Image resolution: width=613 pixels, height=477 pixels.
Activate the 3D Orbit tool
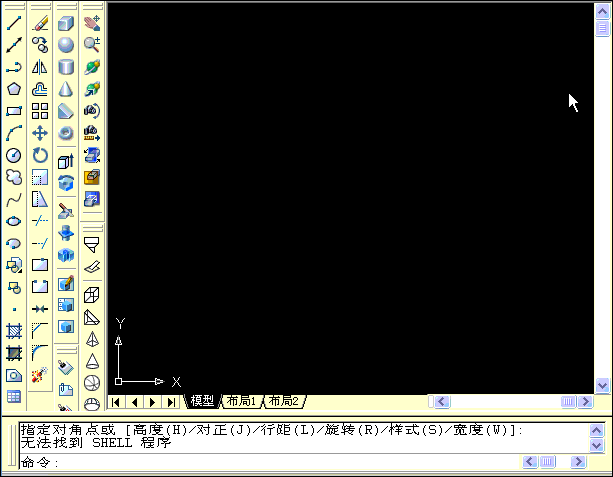[x=92, y=67]
